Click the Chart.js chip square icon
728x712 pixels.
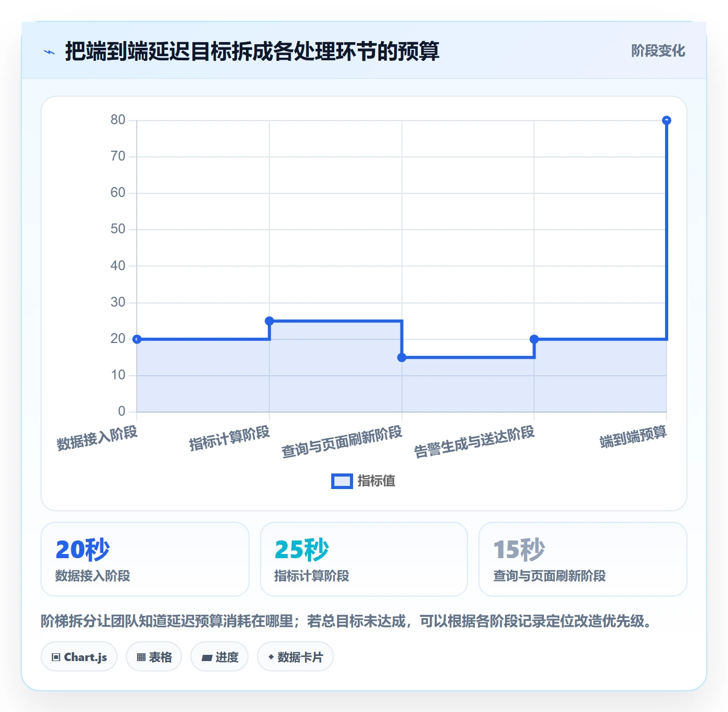(56, 657)
